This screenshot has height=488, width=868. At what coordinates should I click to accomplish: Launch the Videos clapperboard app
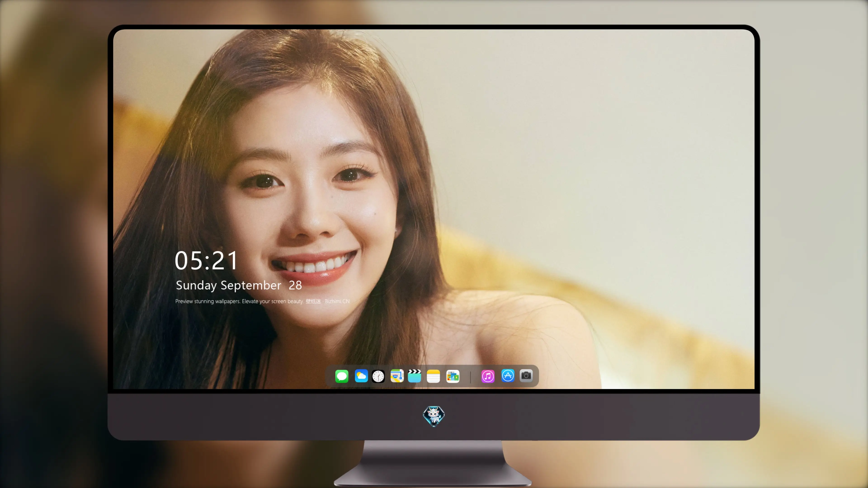point(415,376)
